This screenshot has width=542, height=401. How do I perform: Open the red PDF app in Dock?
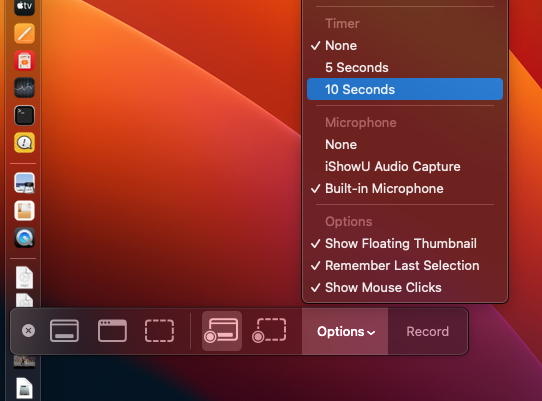coord(24,60)
